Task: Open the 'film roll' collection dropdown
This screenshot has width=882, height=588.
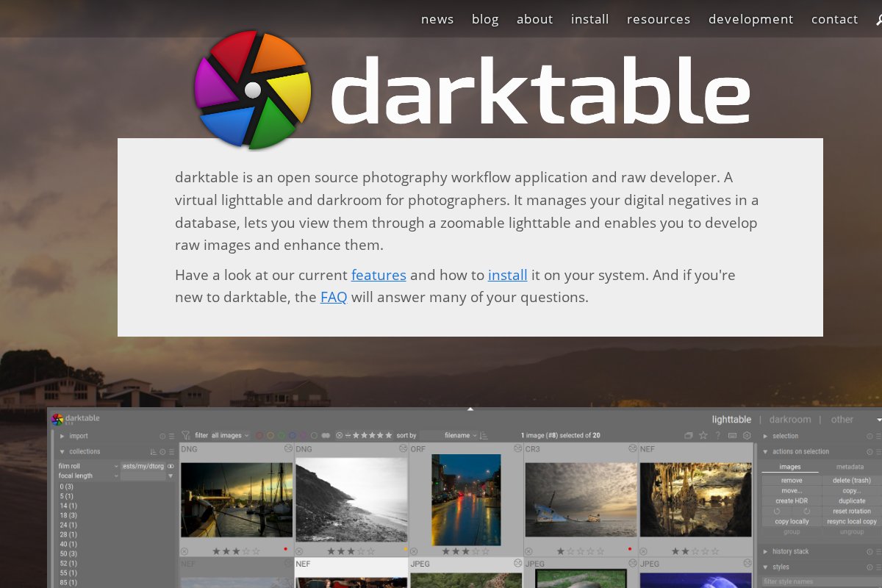Action: [x=87, y=466]
